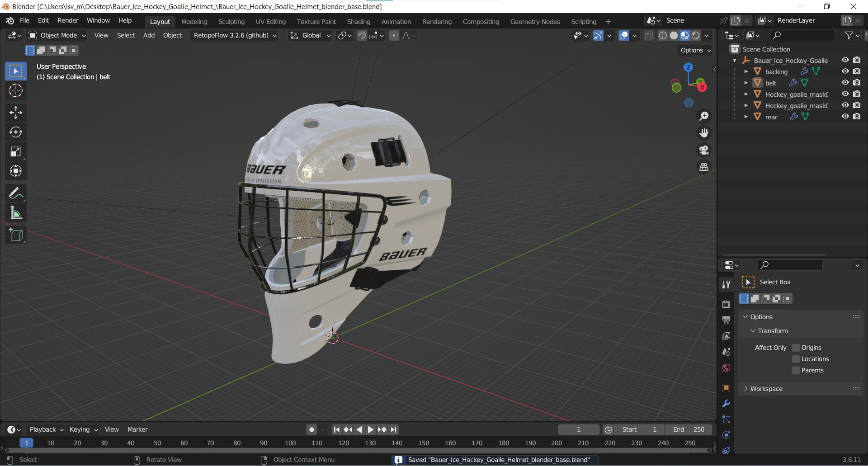Open the Physics properties tab
Viewport: 868px width, 466px height.
726,435
